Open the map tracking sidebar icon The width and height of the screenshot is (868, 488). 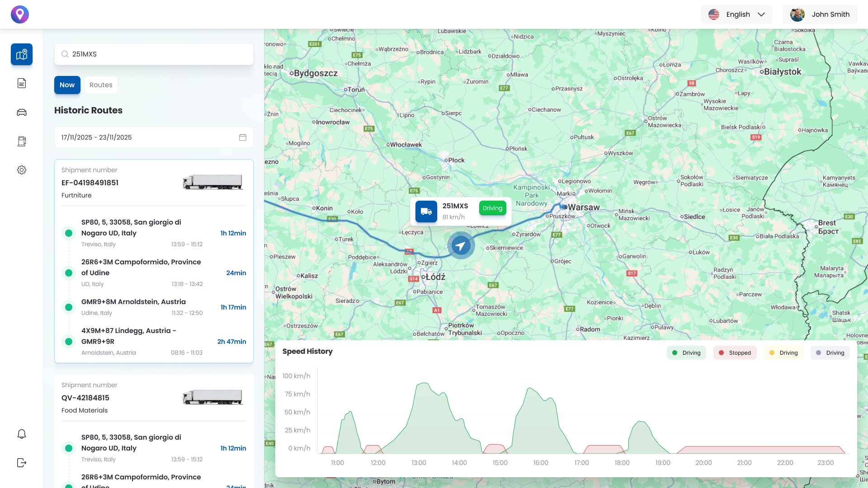22,54
